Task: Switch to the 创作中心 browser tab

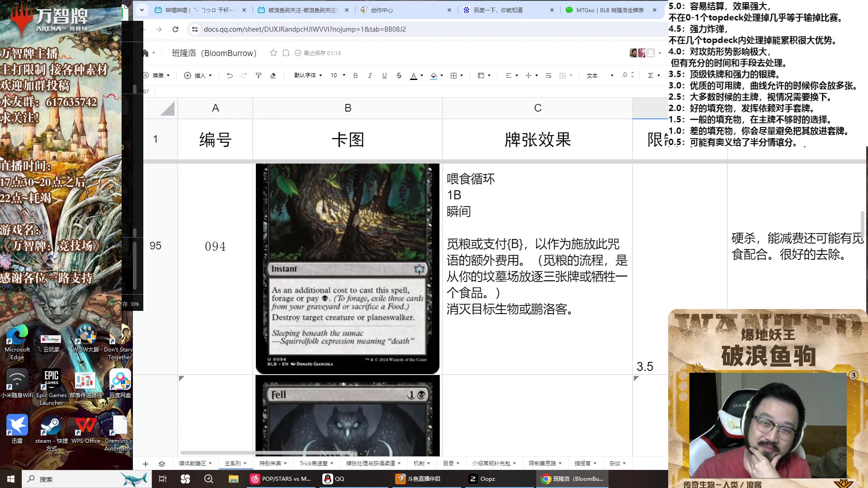Action: [406, 10]
